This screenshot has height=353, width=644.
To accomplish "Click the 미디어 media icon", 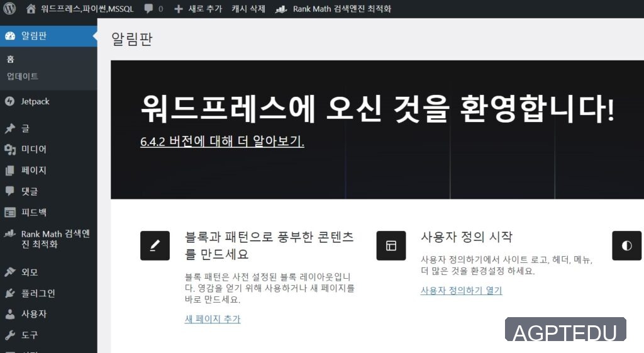I will [x=10, y=149].
